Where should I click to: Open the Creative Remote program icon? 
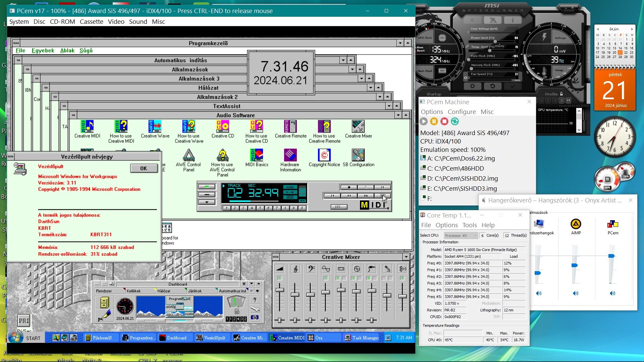point(290,129)
